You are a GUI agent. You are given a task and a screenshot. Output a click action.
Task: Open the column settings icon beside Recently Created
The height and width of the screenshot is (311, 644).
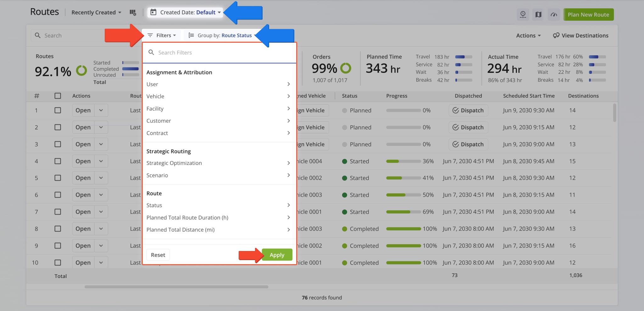pos(133,12)
